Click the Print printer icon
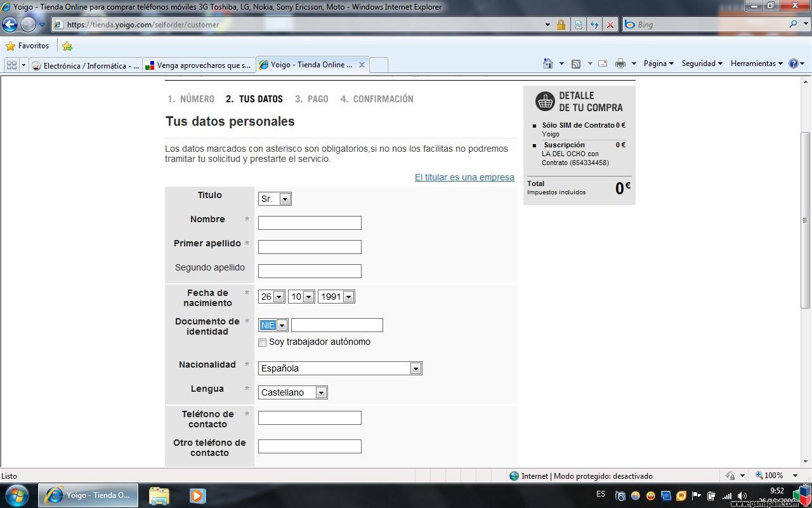Screen dimensions: 812x508 [620, 63]
